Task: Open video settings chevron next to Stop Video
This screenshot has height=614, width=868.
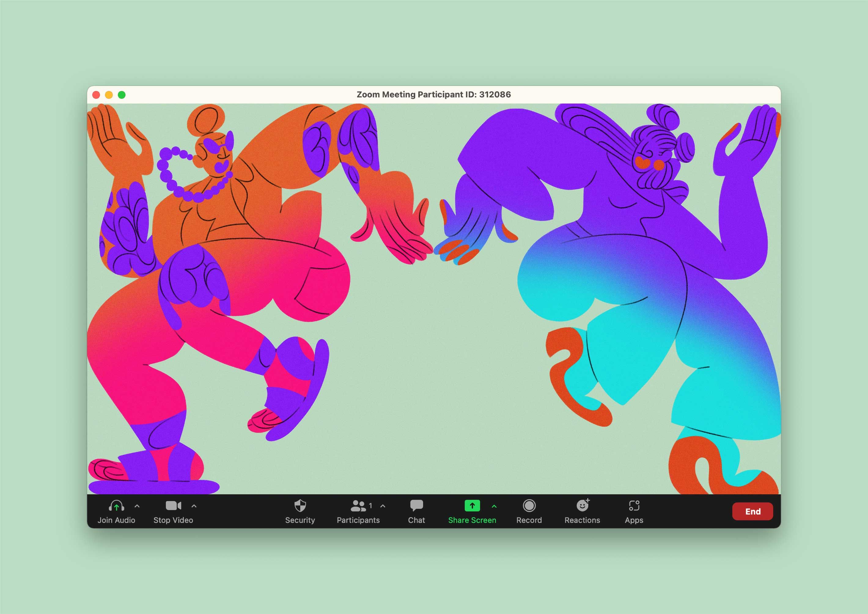Action: (x=194, y=506)
